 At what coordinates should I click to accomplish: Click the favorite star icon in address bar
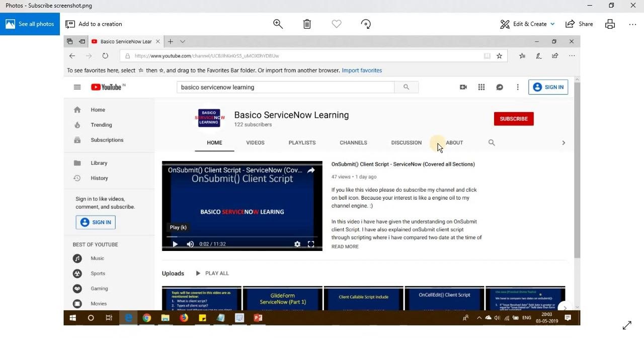499,56
